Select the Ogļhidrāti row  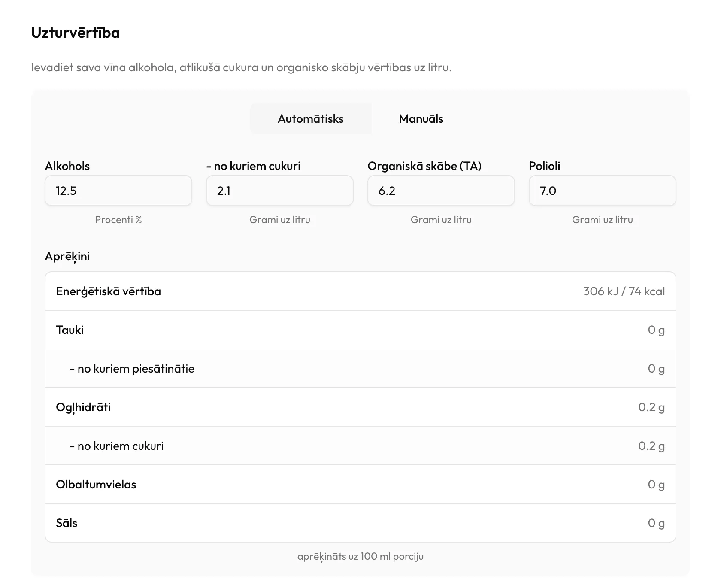[x=360, y=407]
